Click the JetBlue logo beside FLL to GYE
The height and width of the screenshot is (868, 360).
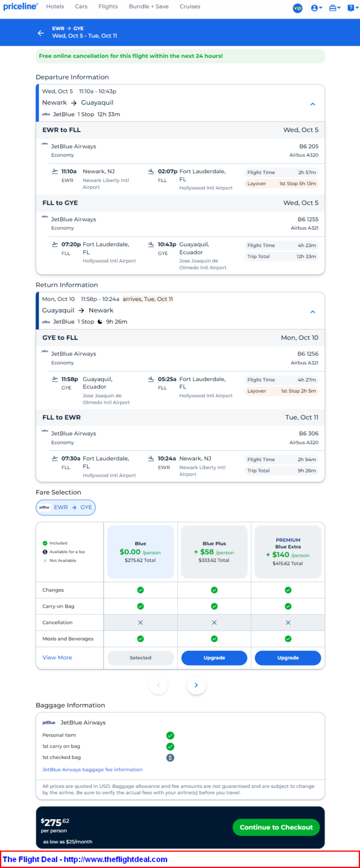[x=45, y=217]
